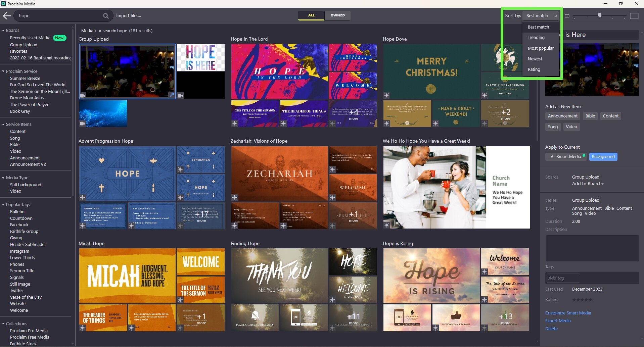The image size is (644, 347).
Task: Click the Proclaim Media logo in the title bar
Action: tap(3, 4)
